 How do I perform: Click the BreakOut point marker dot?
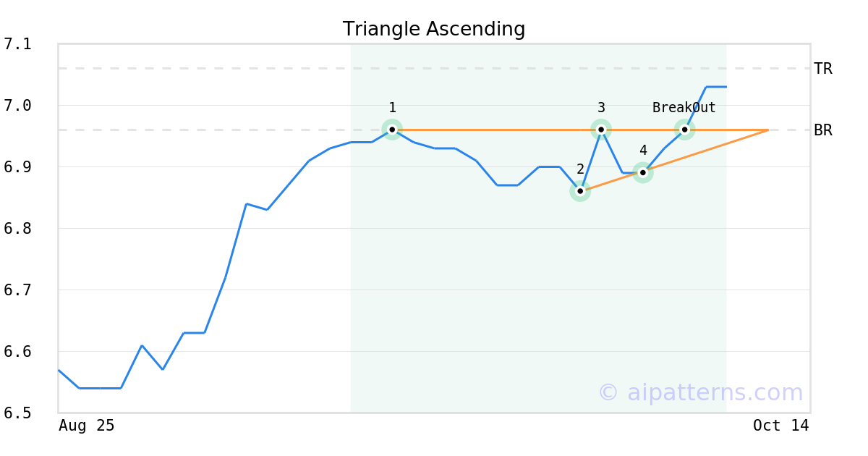click(x=685, y=130)
